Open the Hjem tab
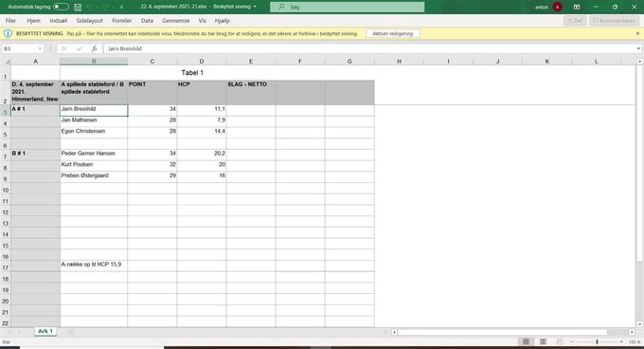Image resolution: width=644 pixels, height=349 pixels. (x=34, y=21)
